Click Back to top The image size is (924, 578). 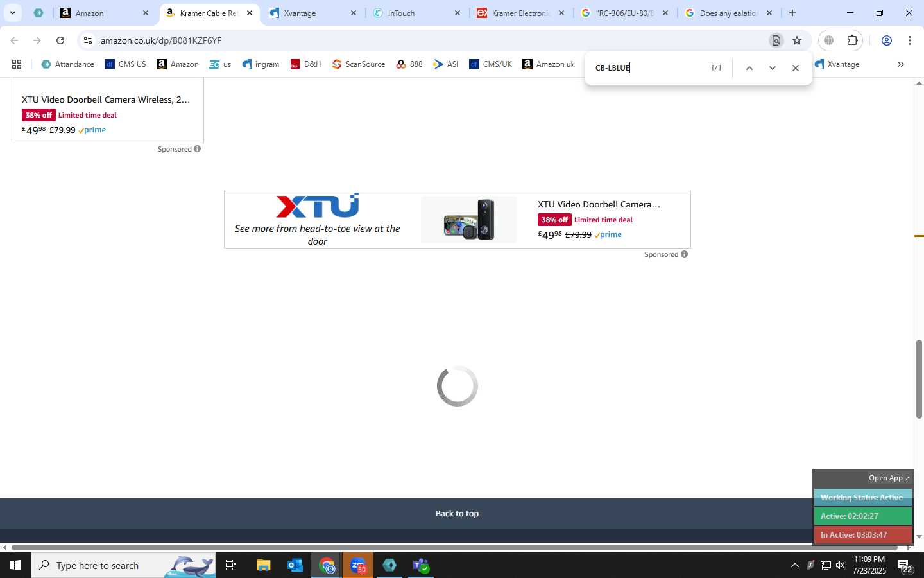pos(457,513)
